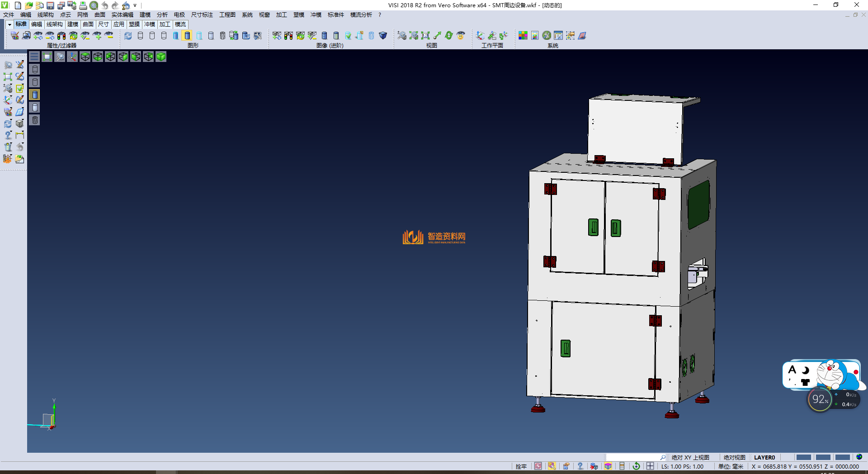Click the traffic light filter icon

[61, 36]
